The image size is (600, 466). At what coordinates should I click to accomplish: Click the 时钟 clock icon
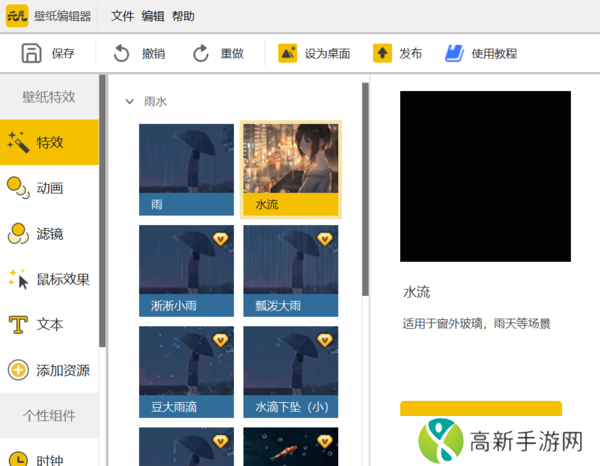[18, 458]
